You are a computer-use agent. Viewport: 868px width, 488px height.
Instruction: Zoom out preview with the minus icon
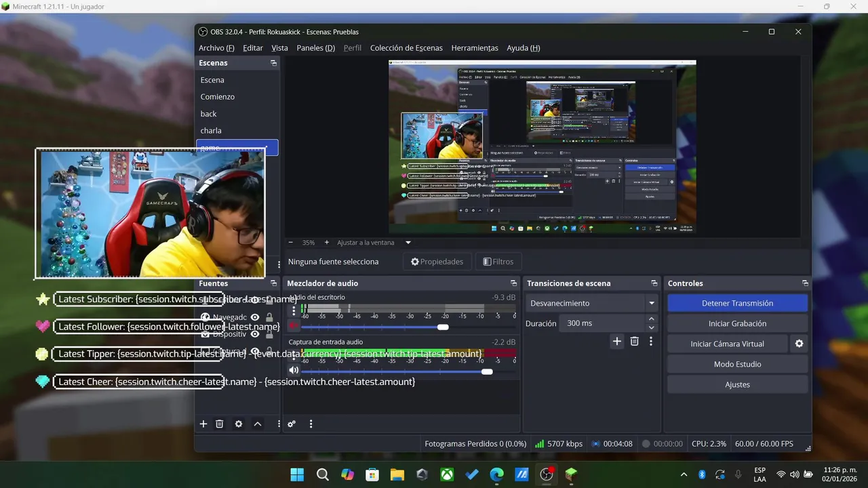291,242
